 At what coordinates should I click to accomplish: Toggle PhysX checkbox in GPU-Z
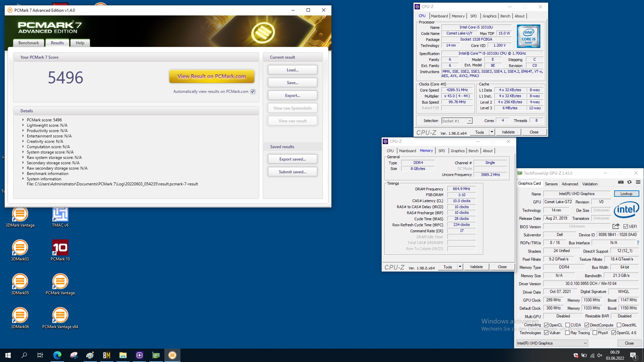(595, 333)
